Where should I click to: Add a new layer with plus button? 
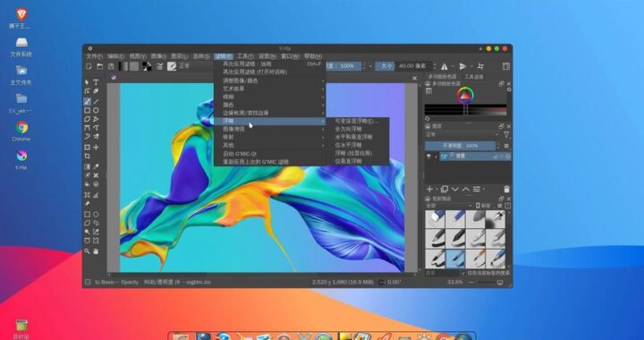(x=429, y=190)
